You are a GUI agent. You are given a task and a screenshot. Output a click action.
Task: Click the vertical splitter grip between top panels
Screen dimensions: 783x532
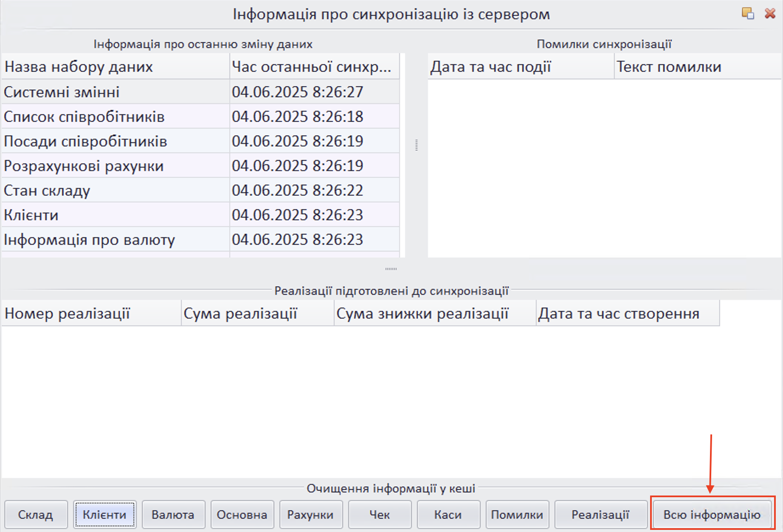[416, 146]
